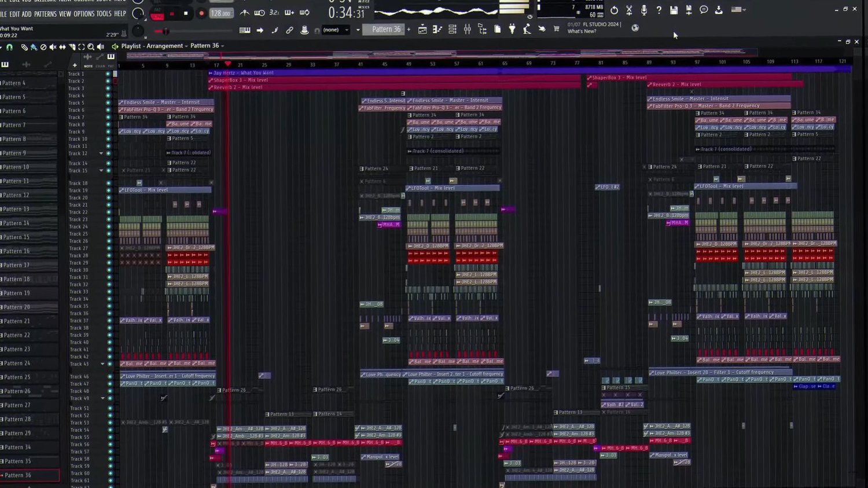Click the scissors audio editor icon
The height and width of the screenshot is (488, 868).
[x=629, y=10]
